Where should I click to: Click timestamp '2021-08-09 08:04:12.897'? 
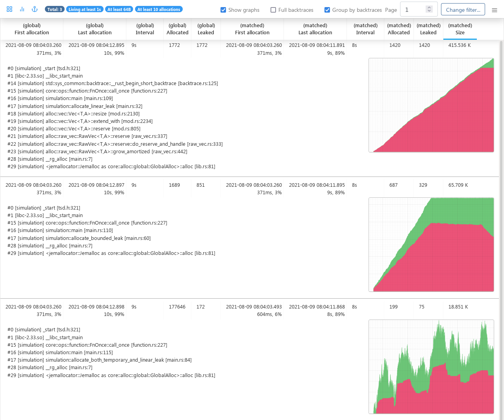pos(96,185)
